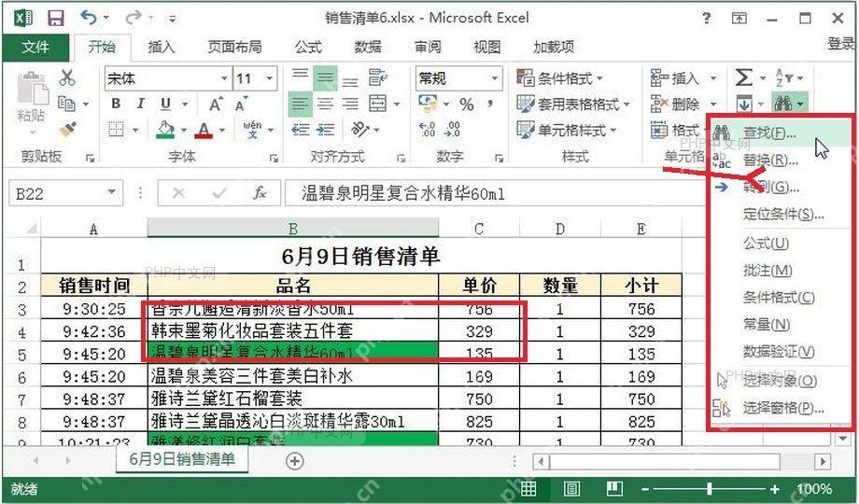Click the Save icon in quick access toolbar

click(x=55, y=18)
